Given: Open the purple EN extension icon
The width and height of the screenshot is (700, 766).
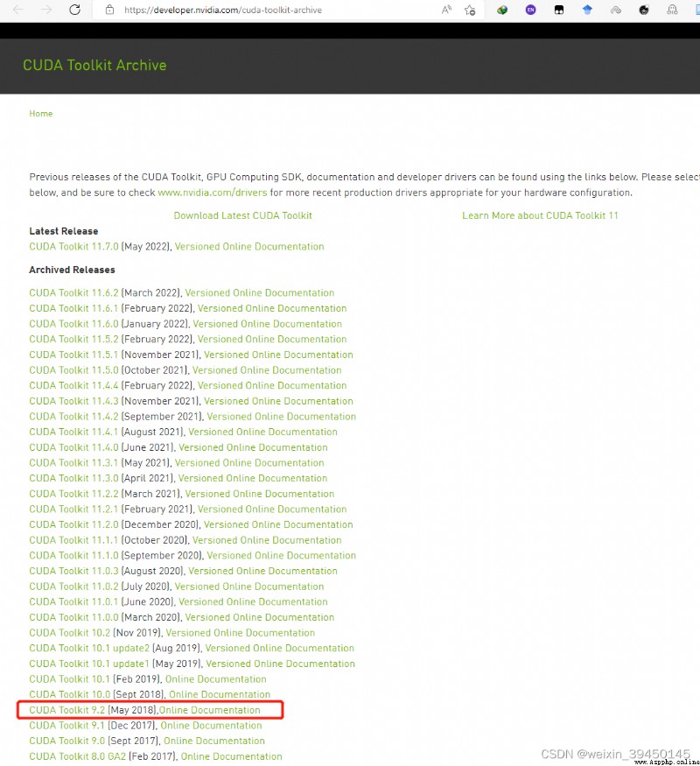Looking at the screenshot, I should (x=530, y=10).
